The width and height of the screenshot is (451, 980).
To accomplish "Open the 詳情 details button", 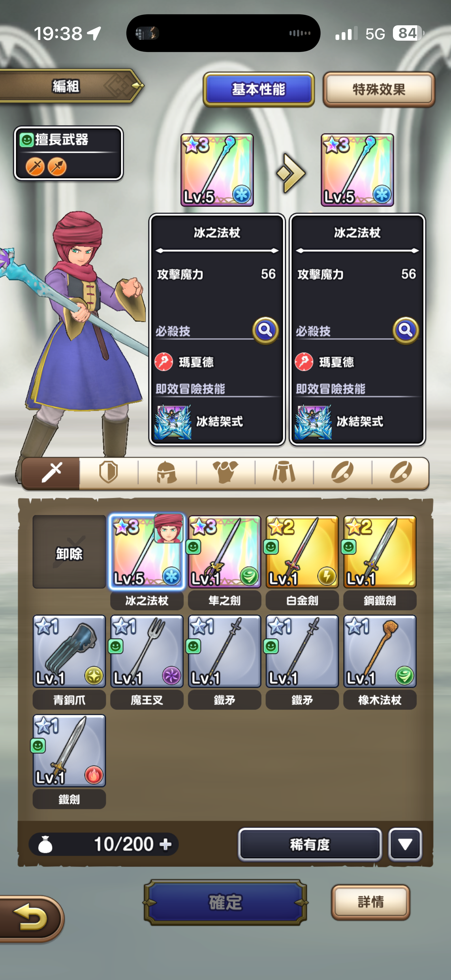I will point(371,902).
